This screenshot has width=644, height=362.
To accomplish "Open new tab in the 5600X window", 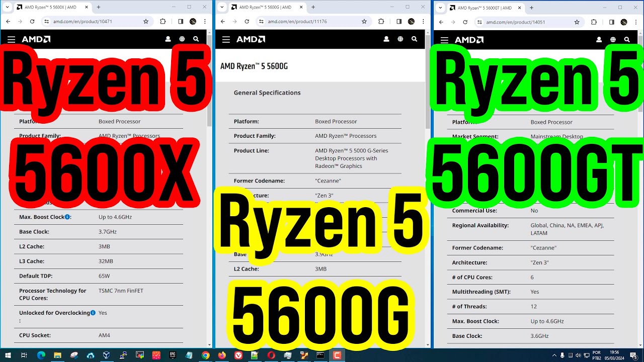I will point(98,7).
